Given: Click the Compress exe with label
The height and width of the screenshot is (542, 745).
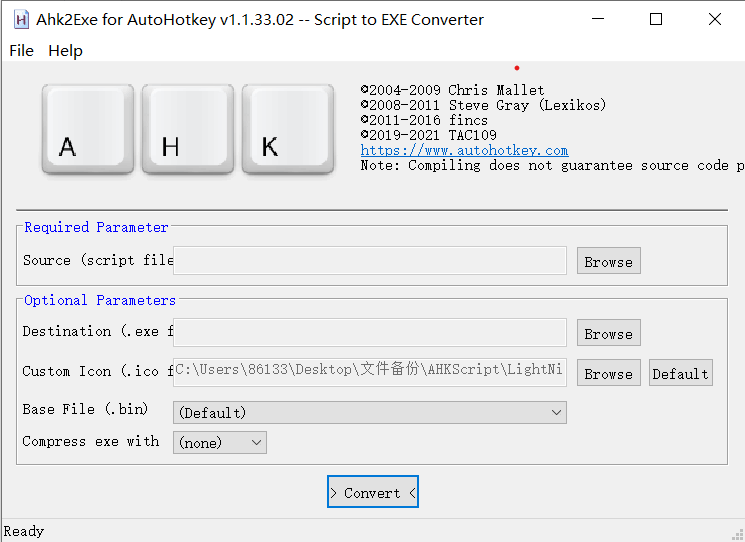Looking at the screenshot, I should coord(90,441).
